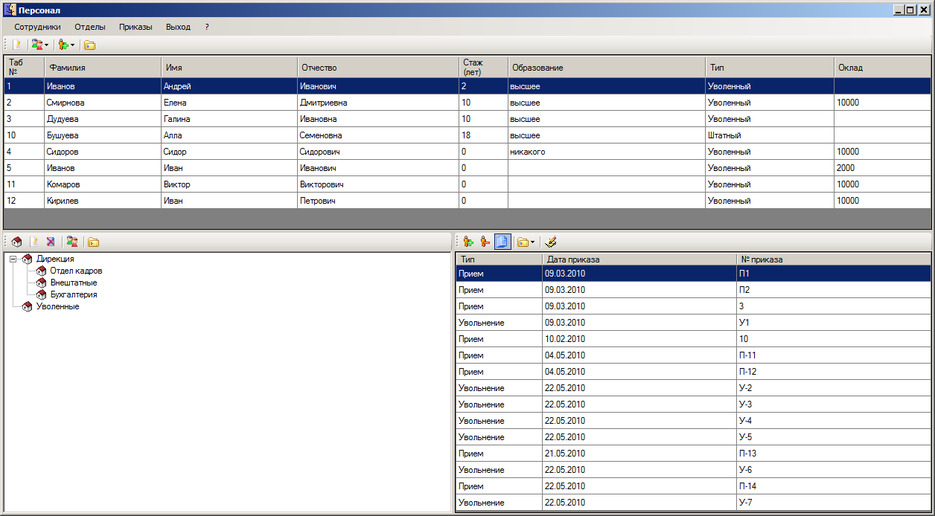Viewport: 935px width, 516px height.
Task: Click the house icon beside Дирекция
Action: click(27, 259)
